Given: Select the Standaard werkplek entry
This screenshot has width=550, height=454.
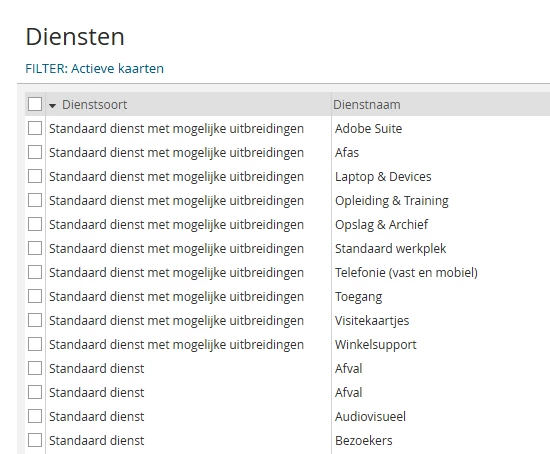Looking at the screenshot, I should click(x=390, y=248).
